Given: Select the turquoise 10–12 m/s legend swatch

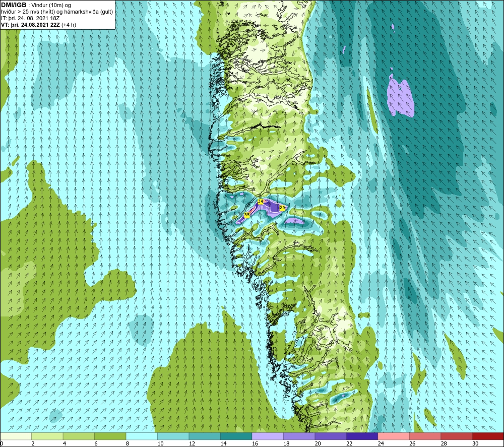Looking at the screenshot, I should tap(173, 436).
